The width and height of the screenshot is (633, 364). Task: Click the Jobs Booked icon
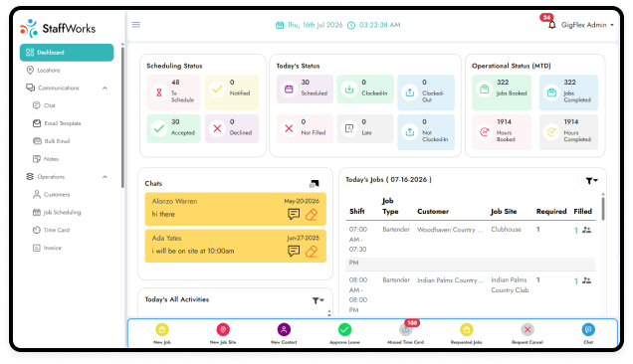(484, 90)
